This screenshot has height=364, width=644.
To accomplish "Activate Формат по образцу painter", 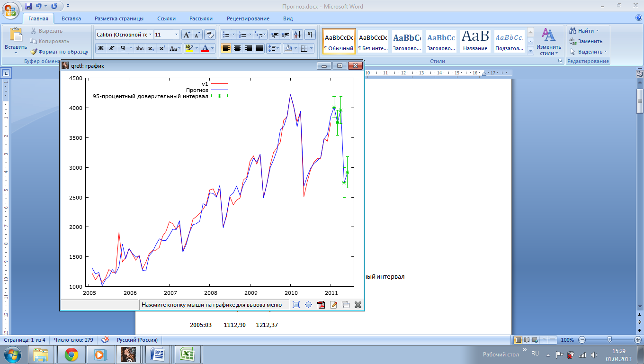I will click(x=59, y=52).
